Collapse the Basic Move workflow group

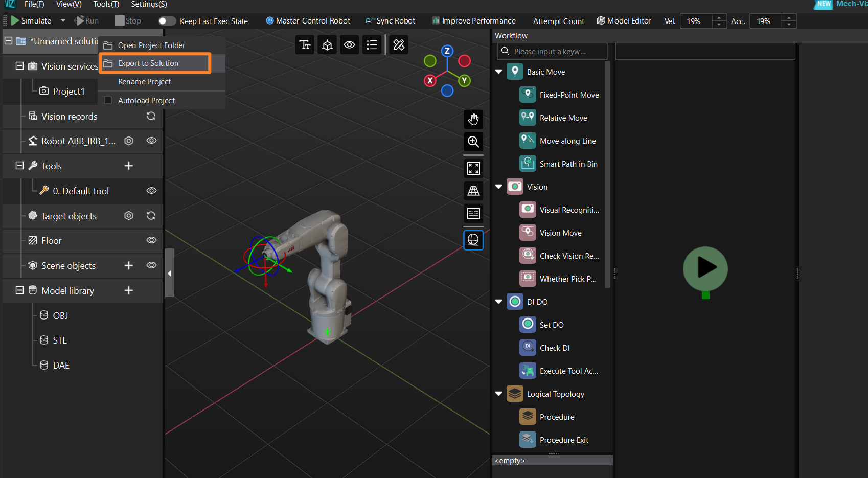[x=498, y=72]
